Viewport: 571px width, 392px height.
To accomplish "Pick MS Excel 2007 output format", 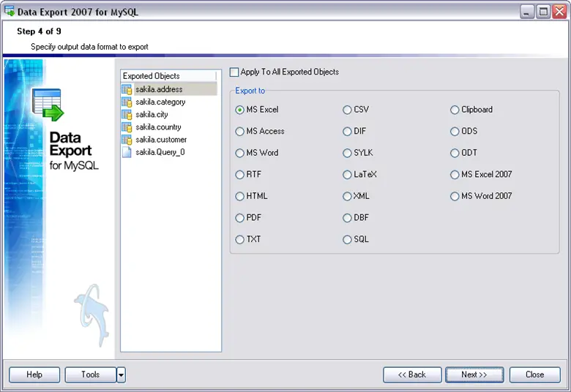I will 455,175.
